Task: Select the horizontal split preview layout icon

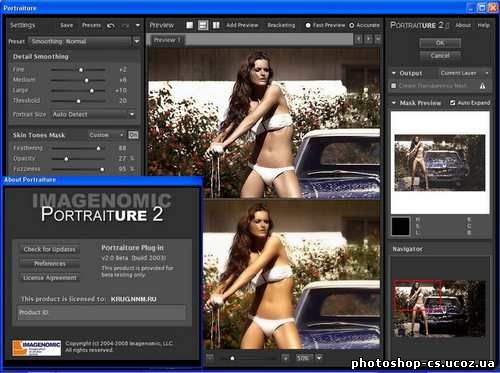Action: click(x=203, y=25)
